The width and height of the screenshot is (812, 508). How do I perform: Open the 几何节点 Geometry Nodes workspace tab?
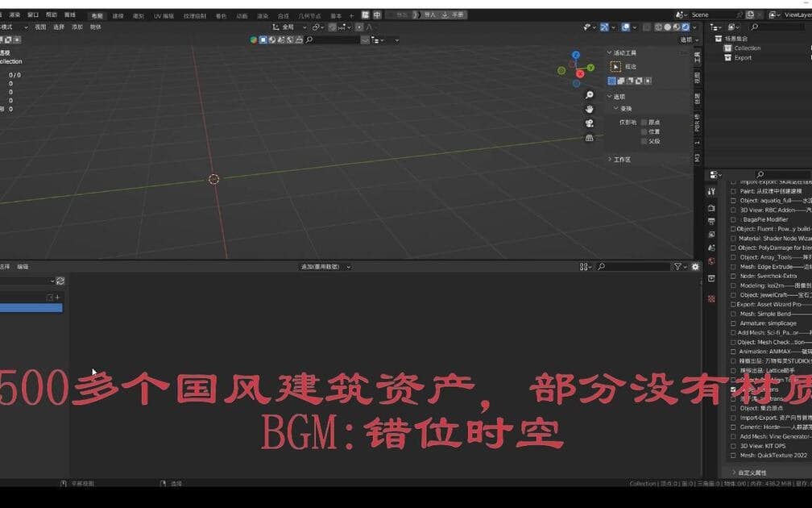point(309,16)
